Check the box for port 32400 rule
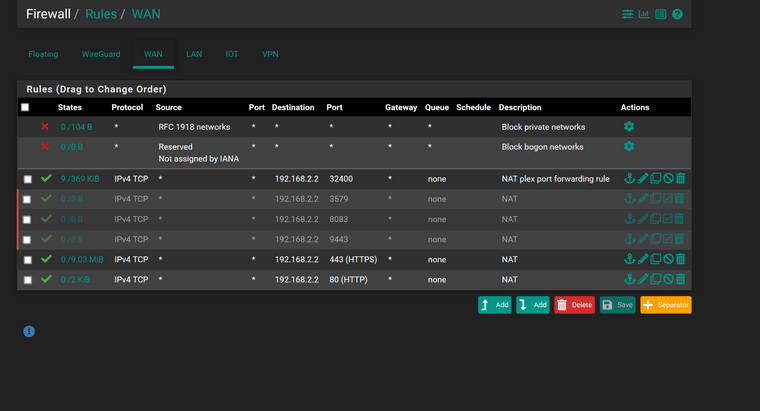This screenshot has width=760, height=411. coord(28,179)
